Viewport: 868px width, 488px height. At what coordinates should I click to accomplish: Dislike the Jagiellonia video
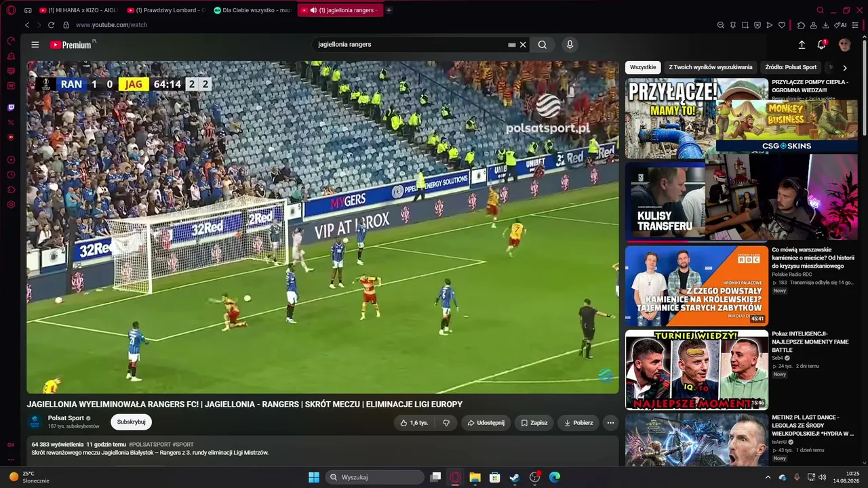[x=446, y=423]
